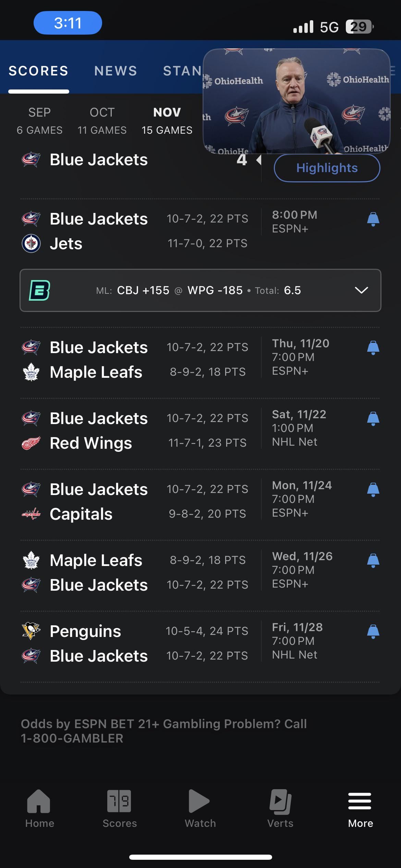Tap the Jets team logo
The image size is (401, 868).
(31, 244)
